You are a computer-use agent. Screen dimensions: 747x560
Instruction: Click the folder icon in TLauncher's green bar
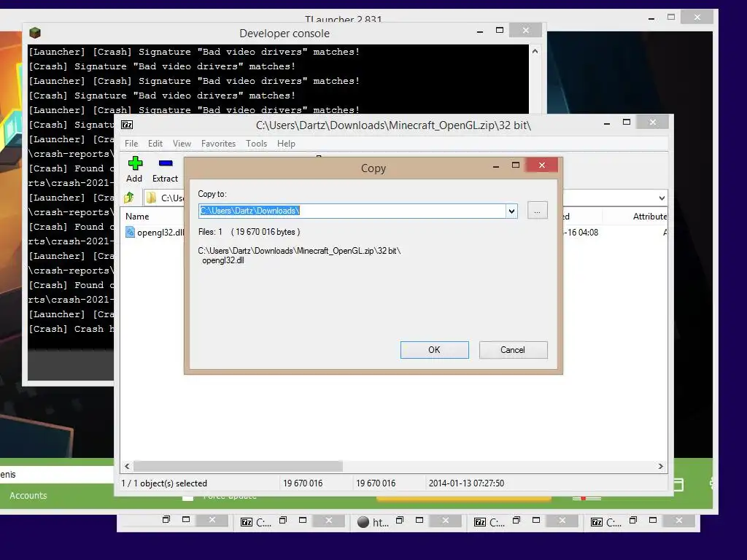click(677, 485)
